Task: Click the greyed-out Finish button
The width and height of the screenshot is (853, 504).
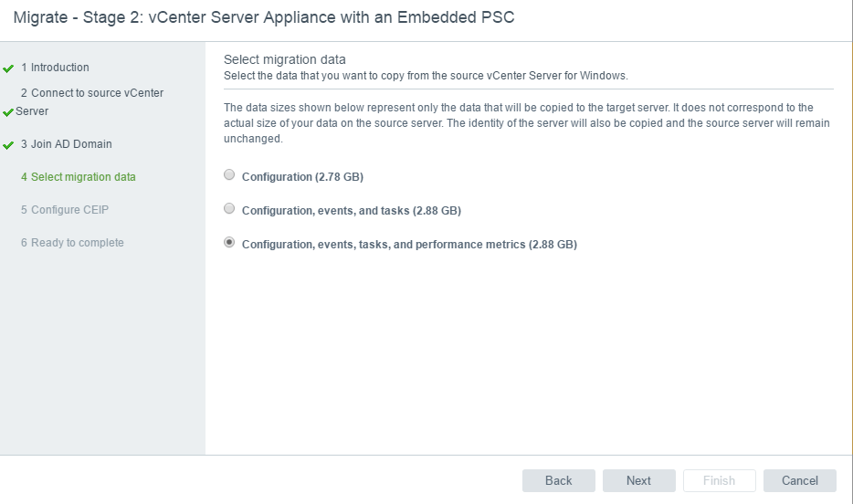Action: point(719,481)
